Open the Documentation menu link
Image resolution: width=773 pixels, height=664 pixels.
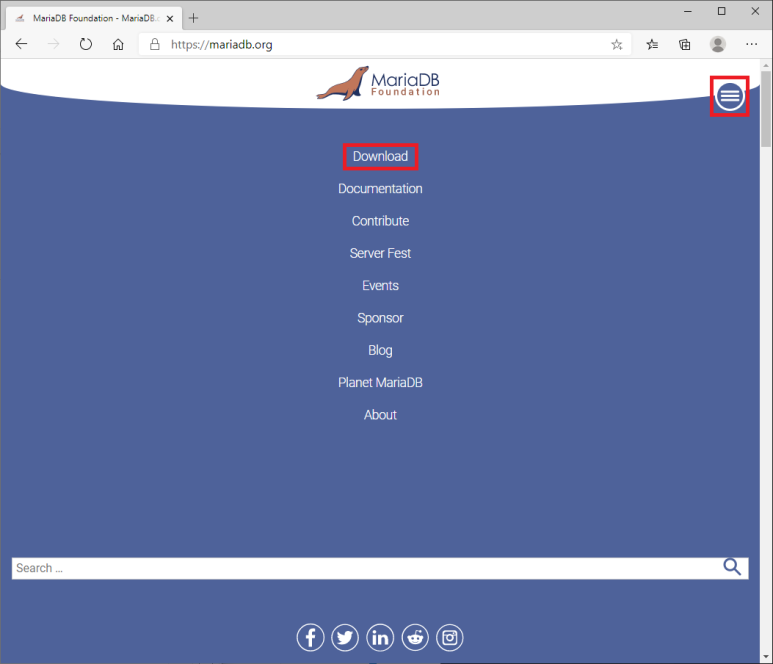[380, 189]
